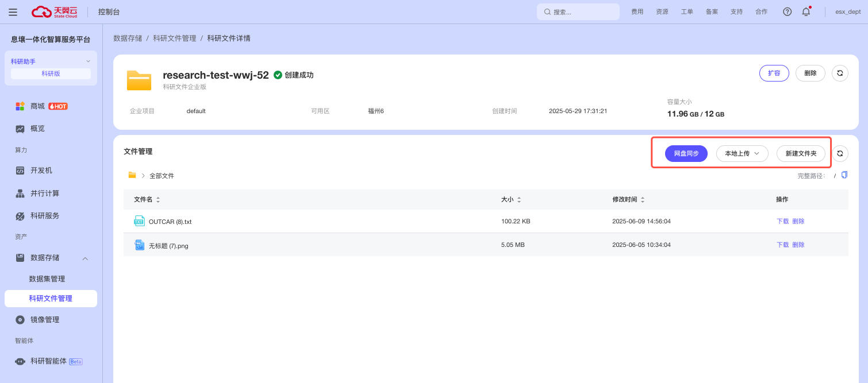This screenshot has height=383, width=868.
Task: Expand the 科研助手 workspace selector
Action: coord(88,61)
